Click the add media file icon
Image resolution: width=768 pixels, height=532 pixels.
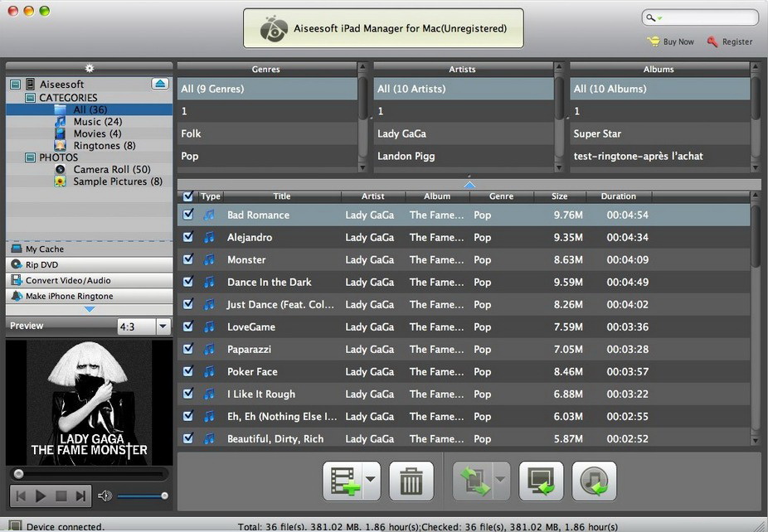coord(343,481)
